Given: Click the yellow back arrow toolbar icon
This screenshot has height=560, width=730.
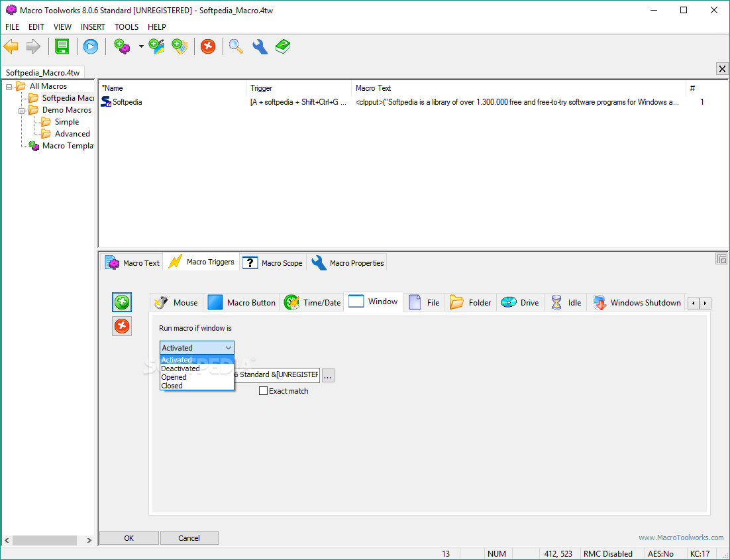Looking at the screenshot, I should pos(11,46).
